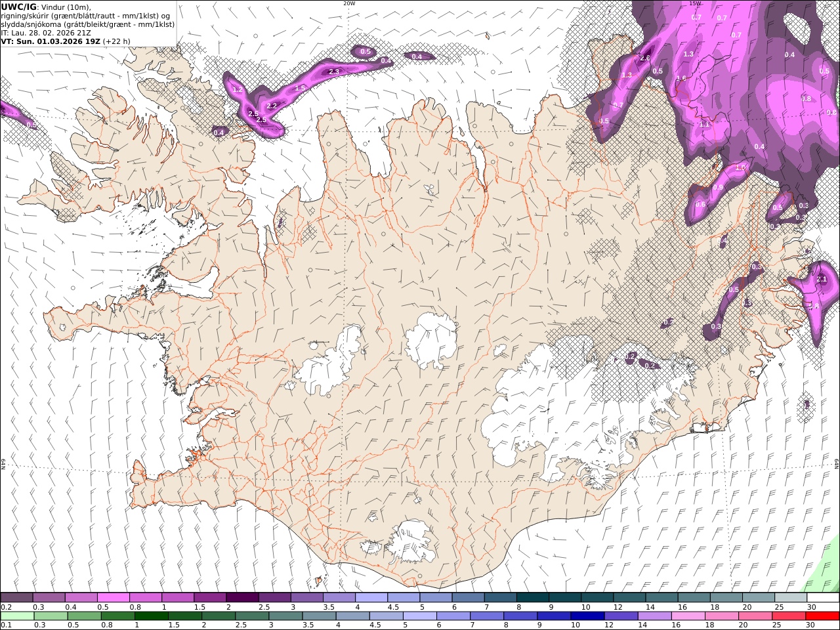The width and height of the screenshot is (840, 630).
Task: Pick the darkest green swatch between 1 and 1.5
Action: click(x=152, y=616)
